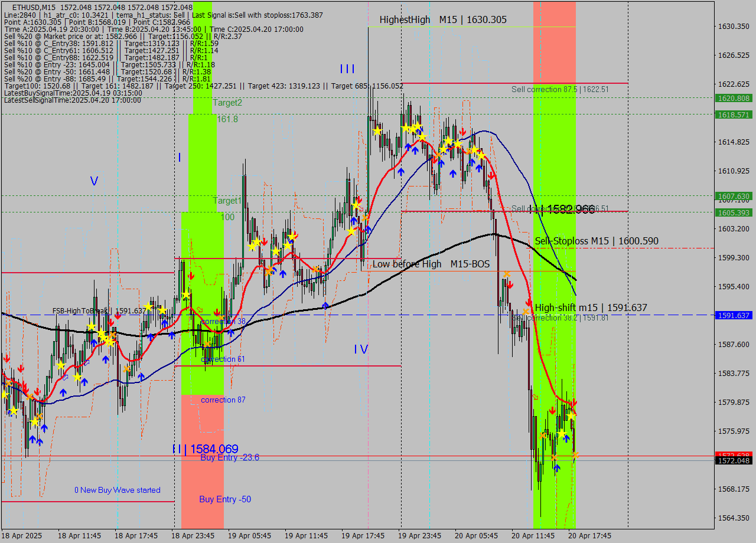Click the Target1 label
Screen dimensions: 756x543
(227, 201)
